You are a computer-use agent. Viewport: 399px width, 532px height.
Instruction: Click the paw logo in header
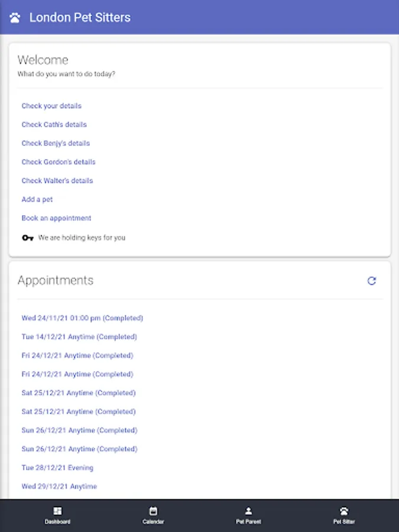tap(15, 18)
